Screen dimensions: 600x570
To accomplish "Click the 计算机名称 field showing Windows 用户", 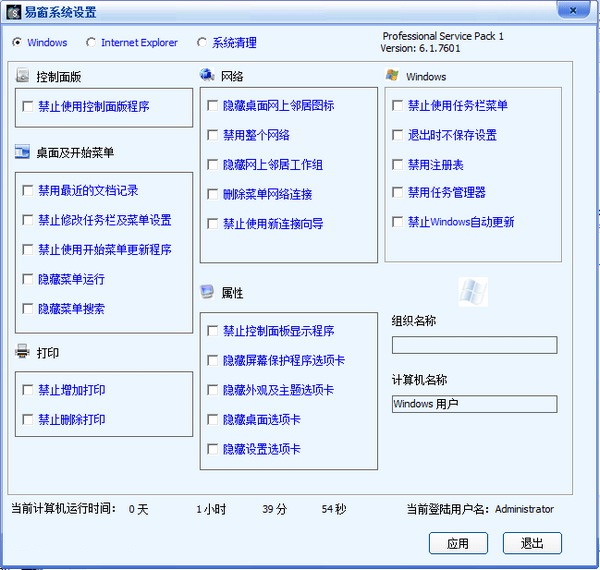I will pos(474,404).
